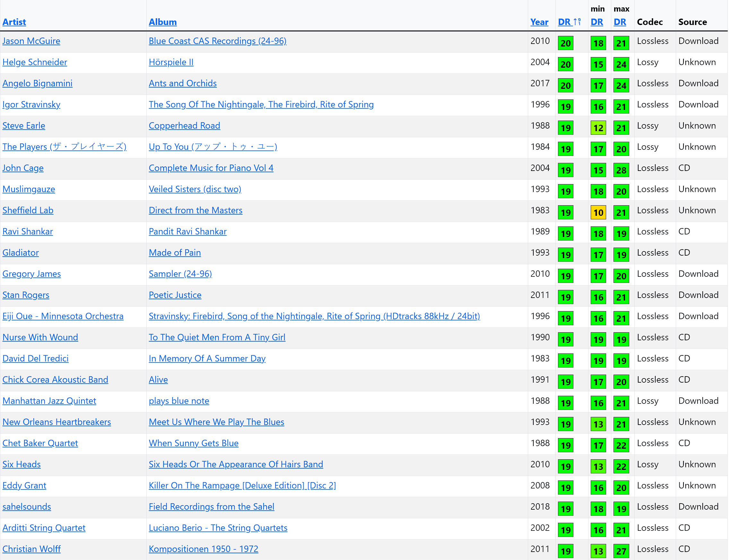Open Sheffield Lab artist link
Image resolution: width=730 pixels, height=560 pixels.
28,210
